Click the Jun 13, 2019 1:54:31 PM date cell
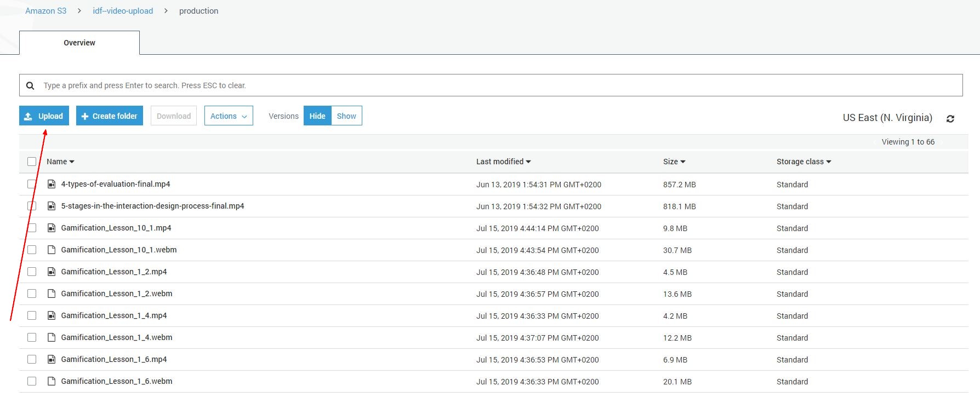 point(539,185)
